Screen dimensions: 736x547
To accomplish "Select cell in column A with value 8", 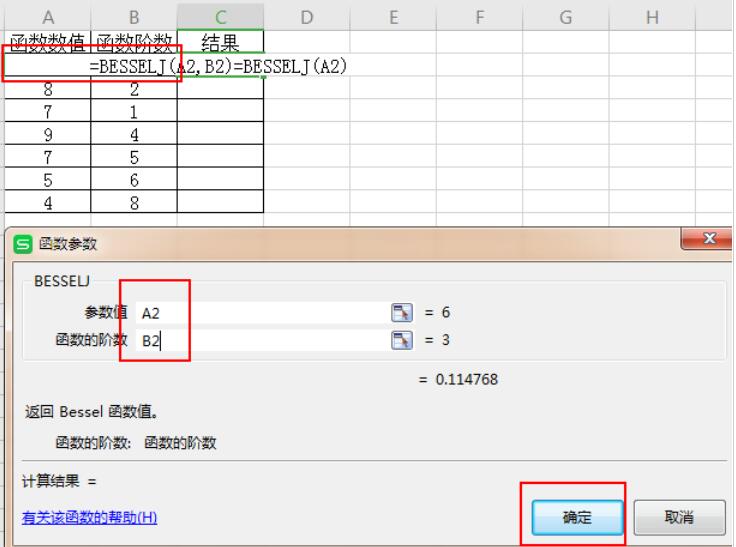I will 47,88.
